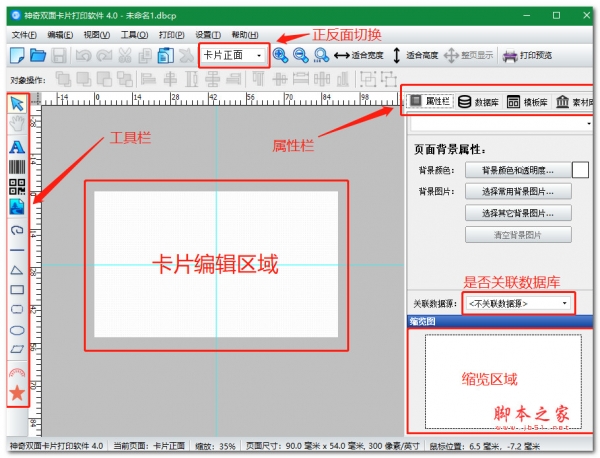Pick the barcode tool

(17, 166)
